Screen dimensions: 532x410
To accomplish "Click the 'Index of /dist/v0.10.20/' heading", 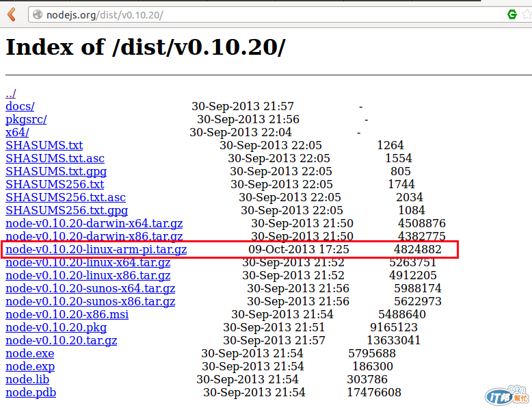I will tap(146, 47).
